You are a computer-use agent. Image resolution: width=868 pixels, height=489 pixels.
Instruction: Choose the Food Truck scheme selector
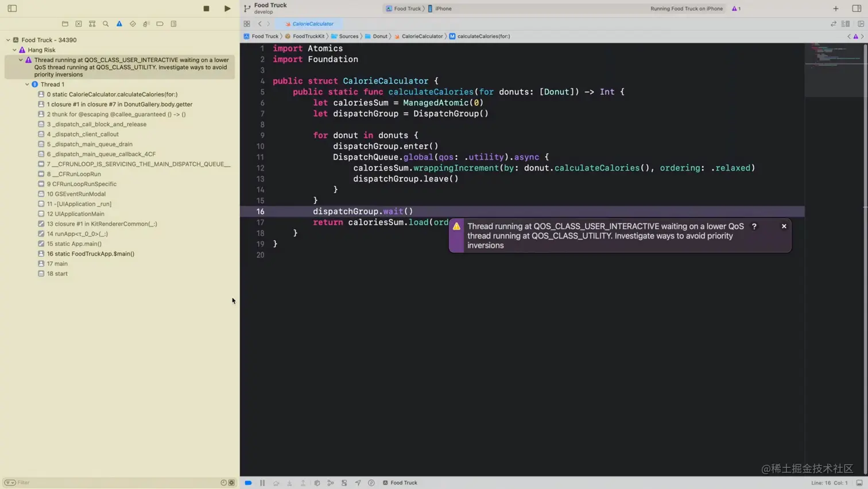click(x=403, y=9)
